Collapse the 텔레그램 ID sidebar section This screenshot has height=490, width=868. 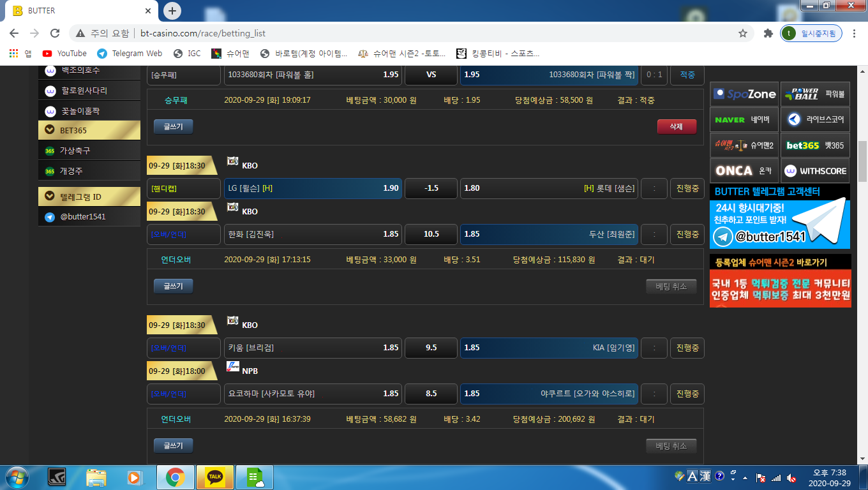click(89, 197)
